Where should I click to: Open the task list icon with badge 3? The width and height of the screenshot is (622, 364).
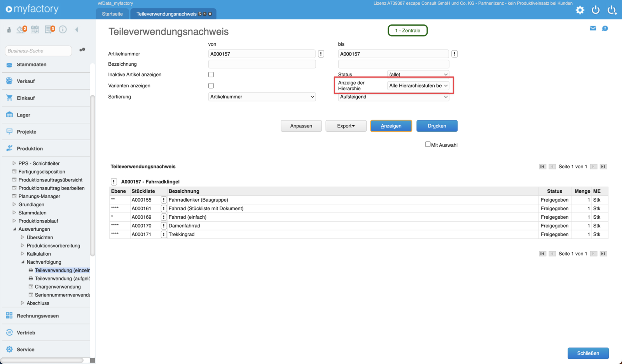tap(49, 30)
